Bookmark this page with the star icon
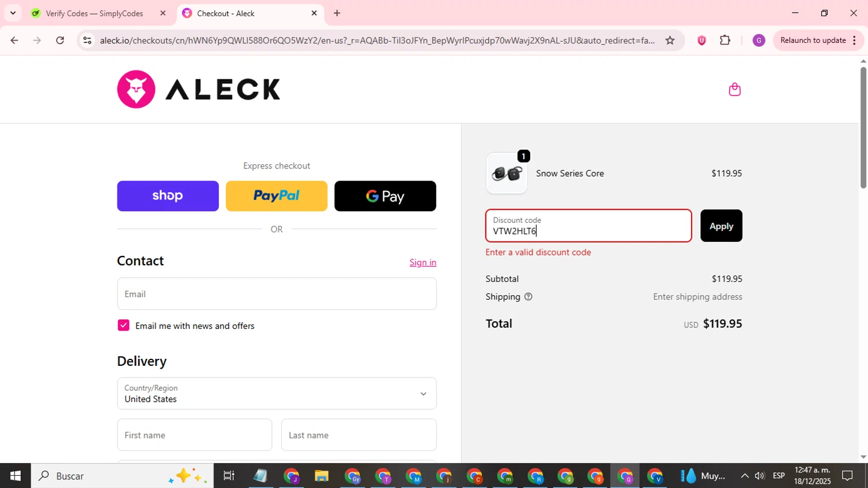The image size is (868, 488). pyautogui.click(x=670, y=41)
